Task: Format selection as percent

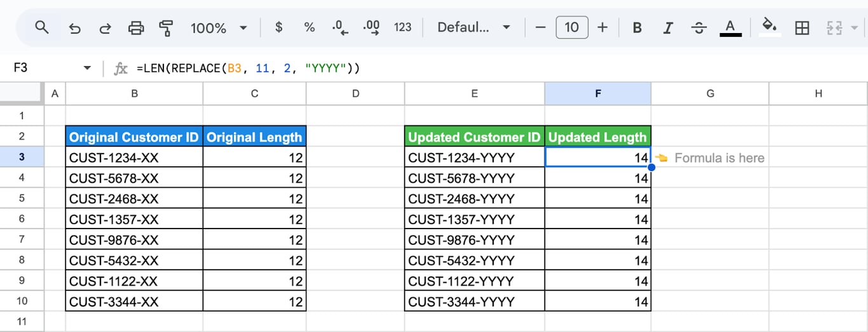Action: coord(309,27)
